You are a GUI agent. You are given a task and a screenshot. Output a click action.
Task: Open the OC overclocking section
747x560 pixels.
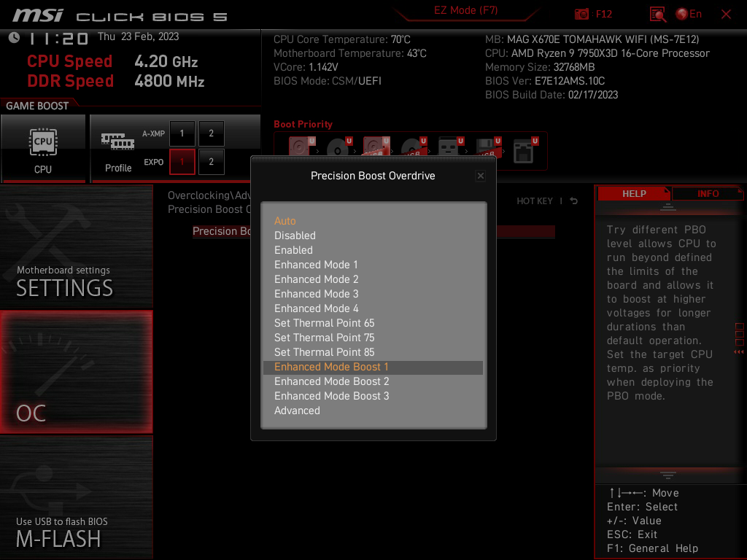coord(76,372)
